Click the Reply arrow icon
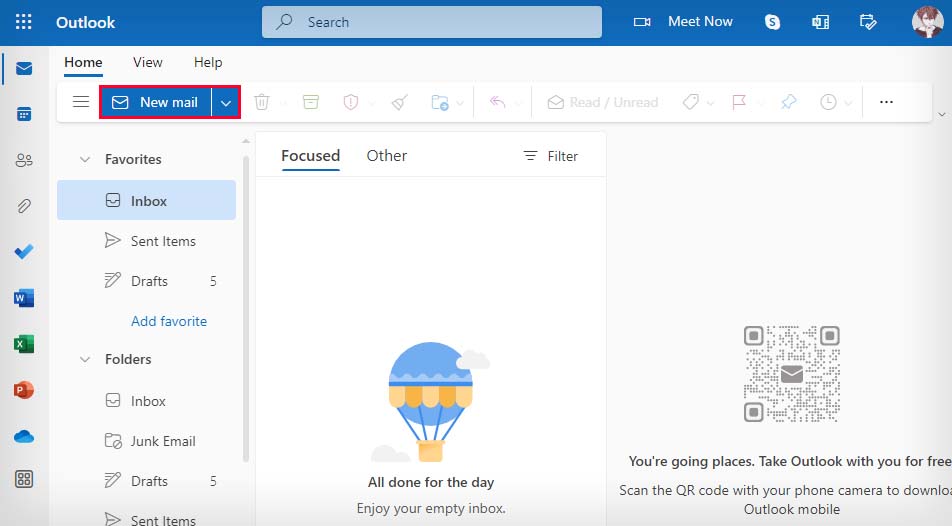This screenshot has width=952, height=526. coord(497,102)
